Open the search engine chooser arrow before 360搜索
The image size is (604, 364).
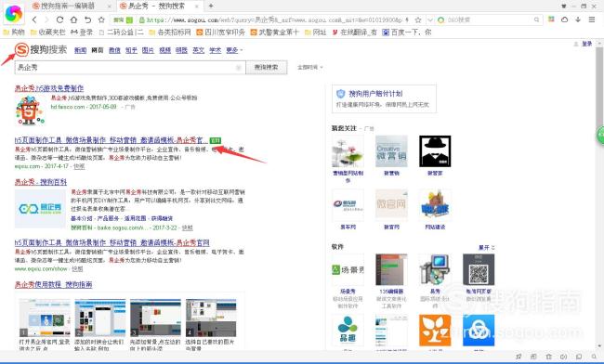[430, 19]
